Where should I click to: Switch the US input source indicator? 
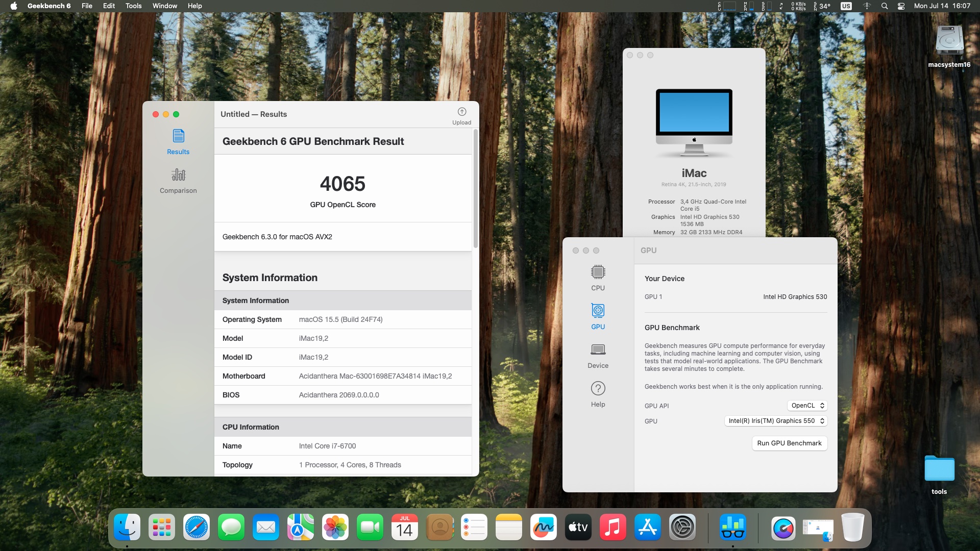coord(846,6)
